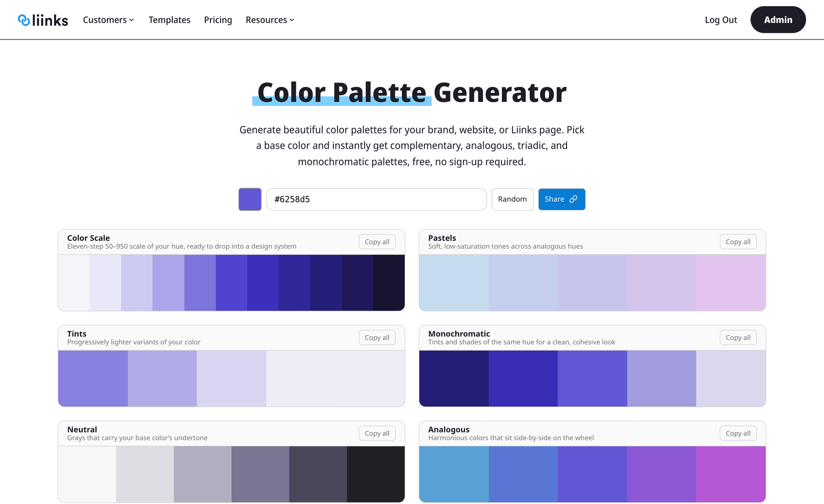The image size is (824, 504).
Task: Open the base color picker swatch
Action: point(249,199)
